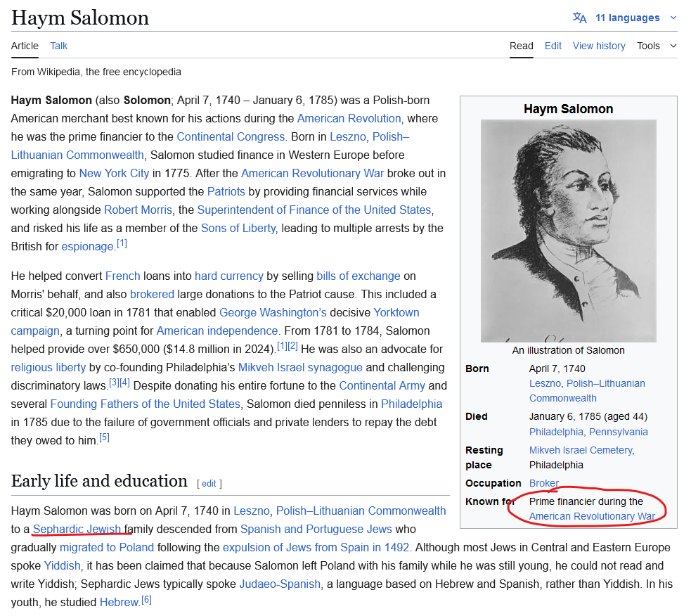
Task: Follow the Yiddish link
Action: point(62,566)
